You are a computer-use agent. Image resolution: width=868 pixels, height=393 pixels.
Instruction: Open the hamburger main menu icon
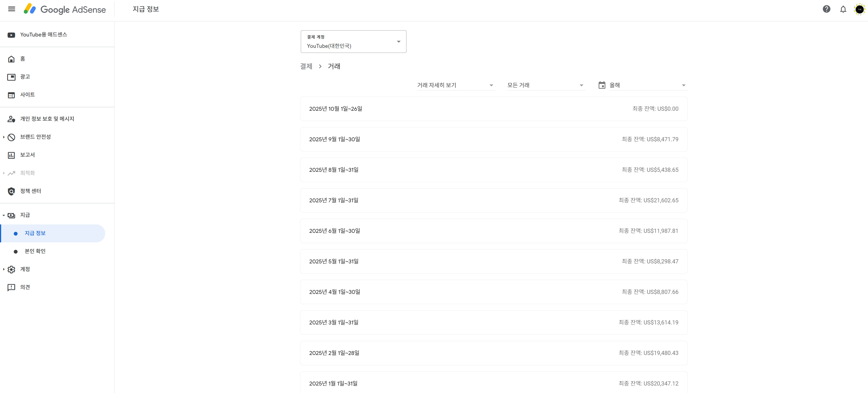(x=11, y=9)
